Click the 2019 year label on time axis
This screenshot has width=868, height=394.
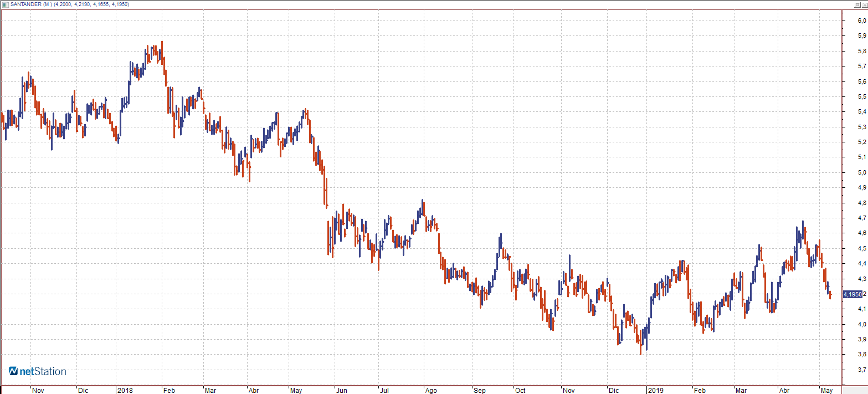[x=656, y=390]
